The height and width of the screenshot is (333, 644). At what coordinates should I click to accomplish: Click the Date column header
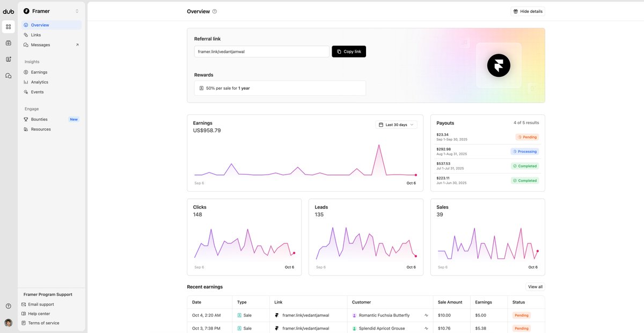click(x=196, y=302)
